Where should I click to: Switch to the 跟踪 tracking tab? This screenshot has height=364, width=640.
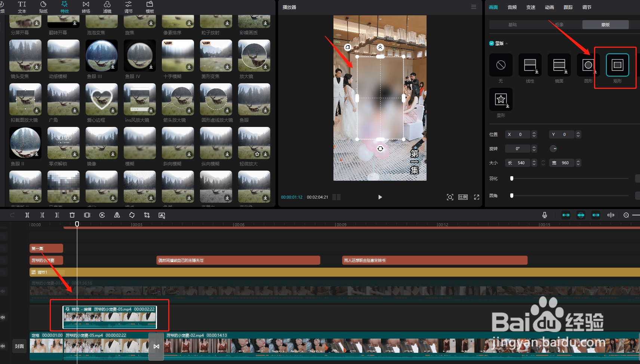[x=568, y=7]
